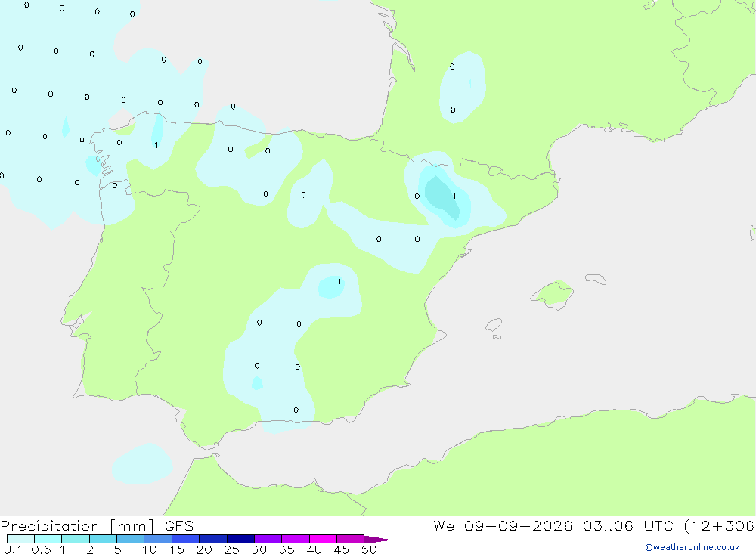Click the 0.5–1 mm light cyan legend swatch
This screenshot has height=554, width=756.
pos(48,539)
